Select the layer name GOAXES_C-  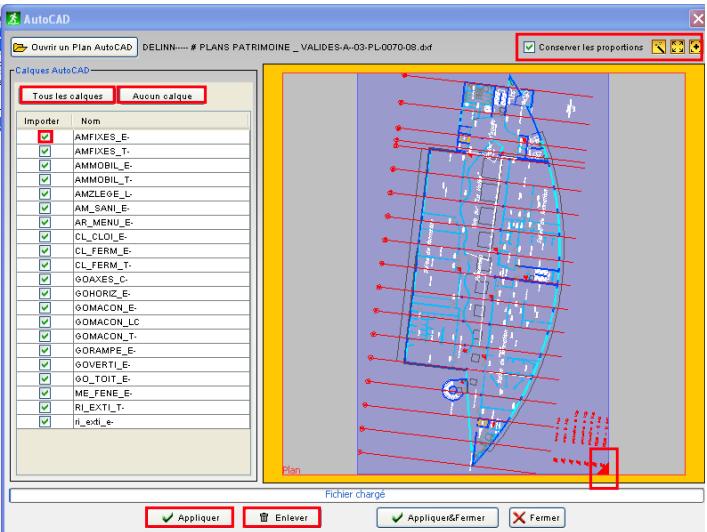(101, 279)
